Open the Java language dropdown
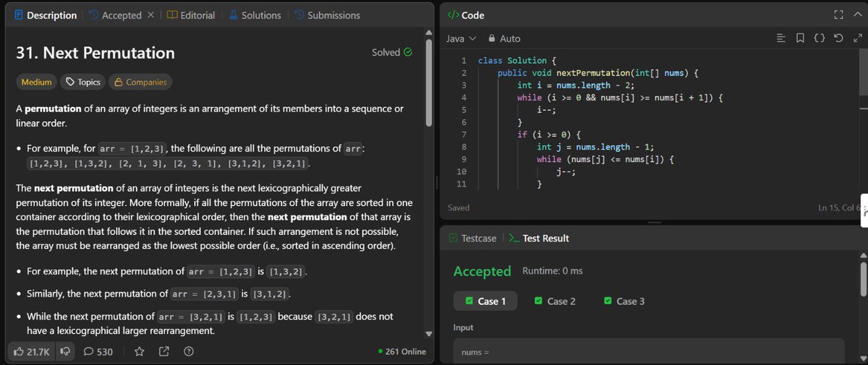 coord(461,38)
